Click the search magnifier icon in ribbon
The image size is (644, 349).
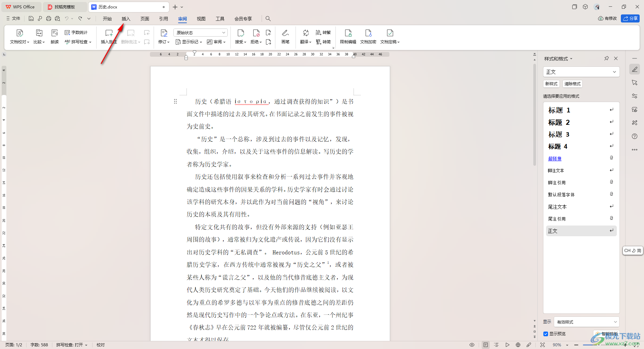[268, 18]
